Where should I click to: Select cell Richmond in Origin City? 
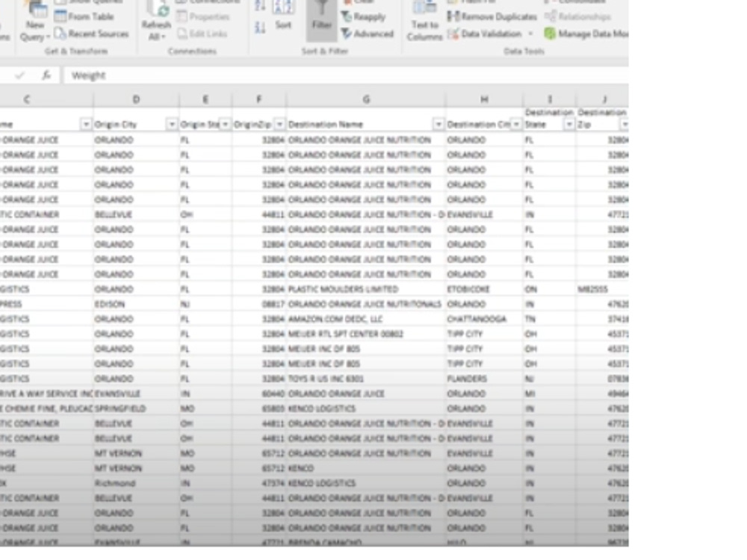coord(136,483)
